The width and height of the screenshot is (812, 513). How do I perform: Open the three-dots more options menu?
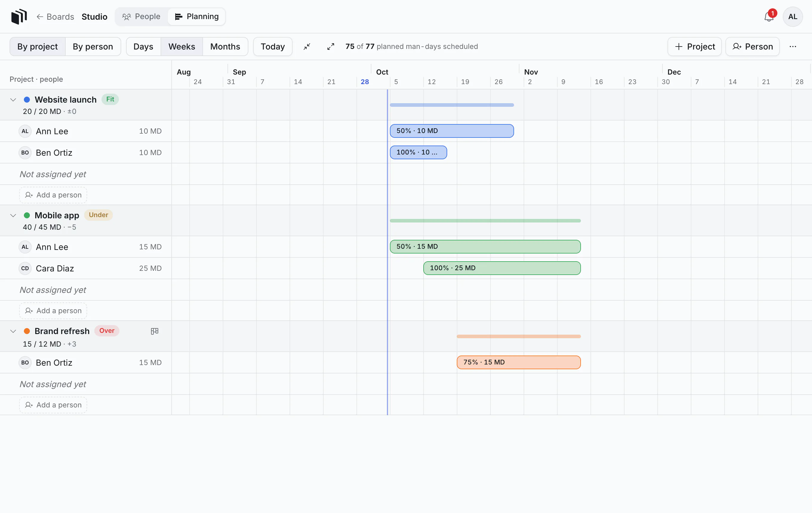[792, 47]
